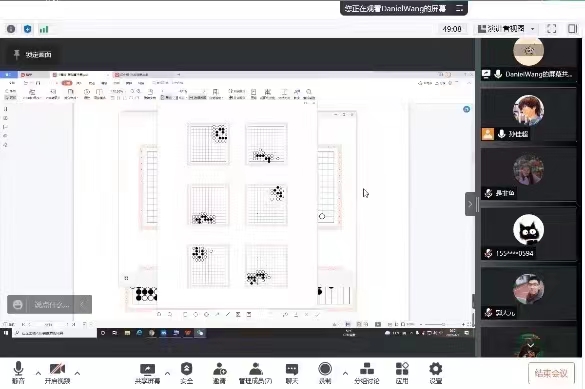
Task: Toggle 锁定画面 pin screen
Action: coord(33,55)
